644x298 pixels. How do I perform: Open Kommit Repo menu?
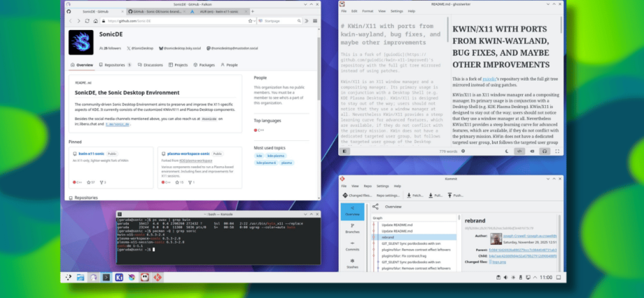click(x=367, y=186)
